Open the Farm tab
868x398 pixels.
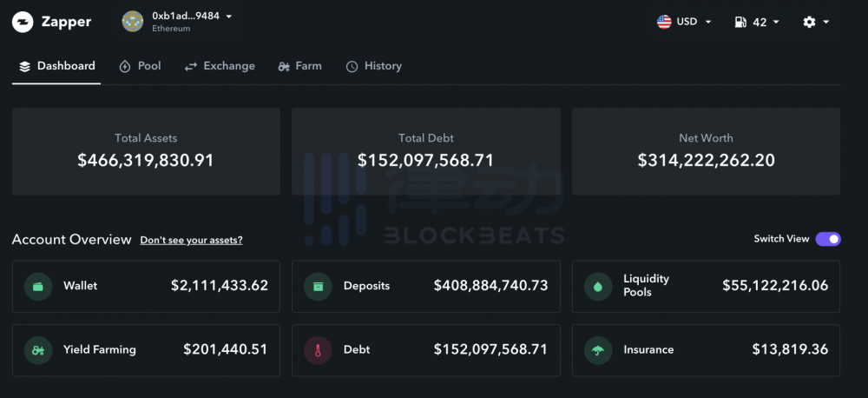[x=299, y=66]
